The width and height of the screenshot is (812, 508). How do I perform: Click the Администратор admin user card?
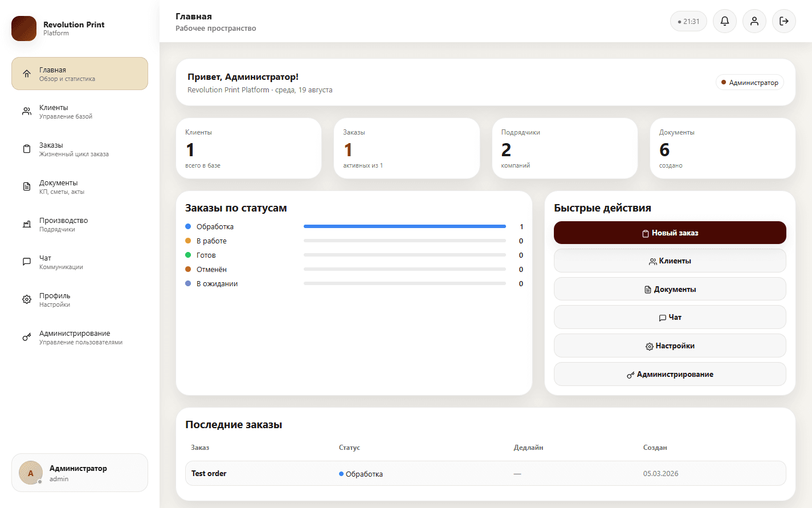click(80, 473)
